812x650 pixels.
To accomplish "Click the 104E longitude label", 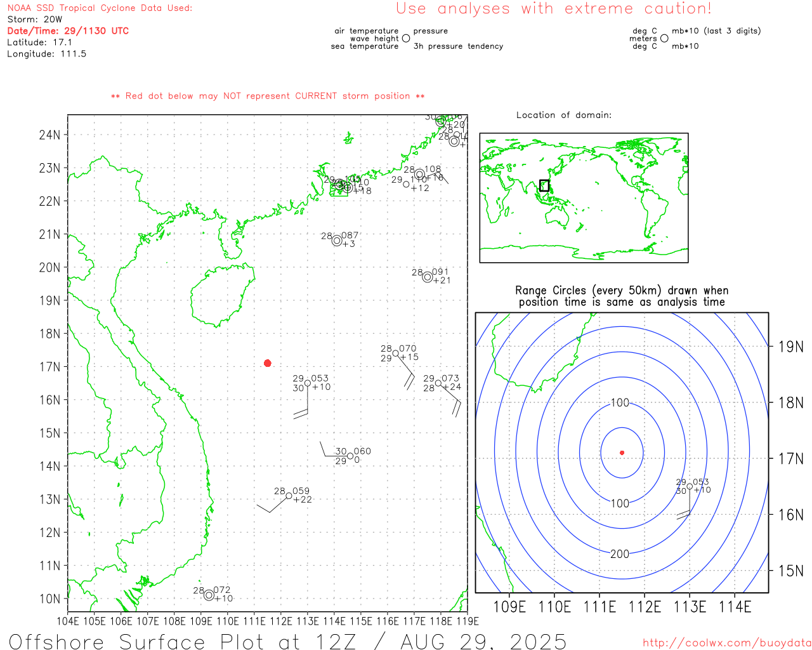I will coord(68,621).
